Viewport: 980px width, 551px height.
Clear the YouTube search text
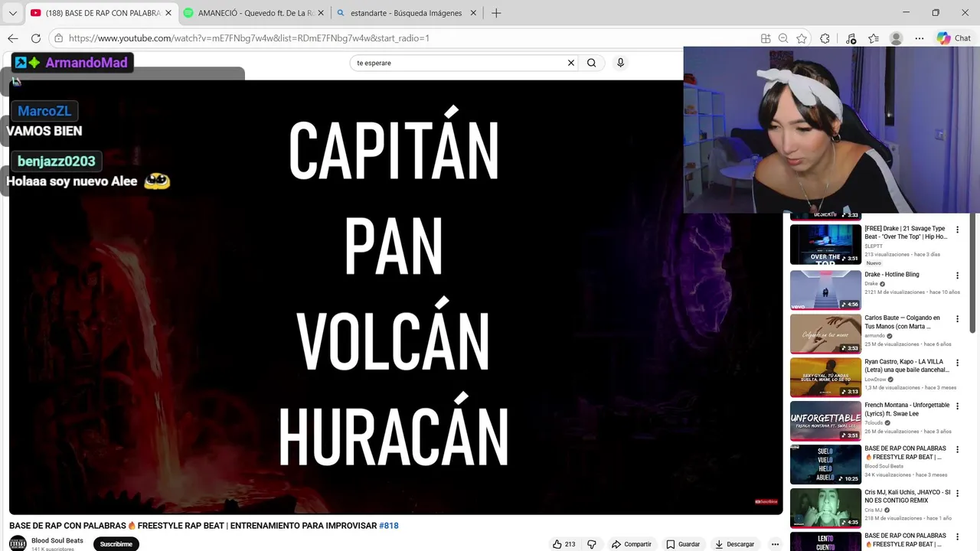(570, 63)
